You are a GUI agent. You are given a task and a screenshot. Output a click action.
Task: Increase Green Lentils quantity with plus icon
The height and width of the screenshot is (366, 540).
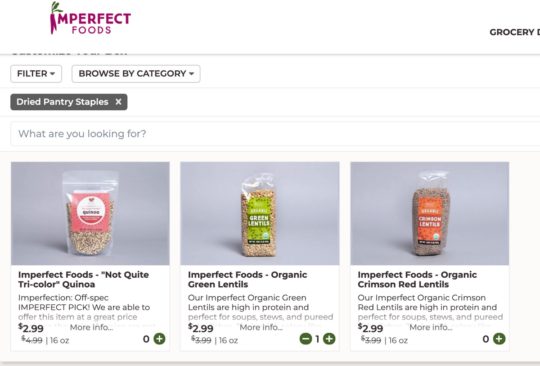(329, 339)
